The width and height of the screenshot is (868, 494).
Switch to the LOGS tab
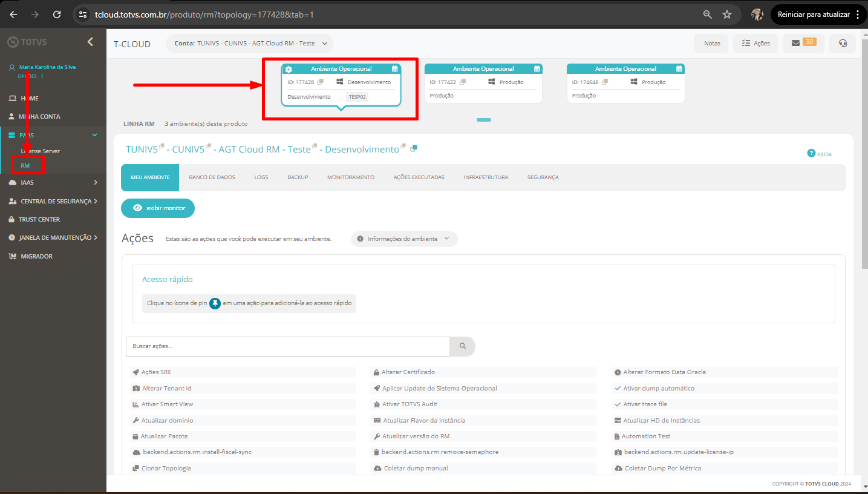(261, 177)
